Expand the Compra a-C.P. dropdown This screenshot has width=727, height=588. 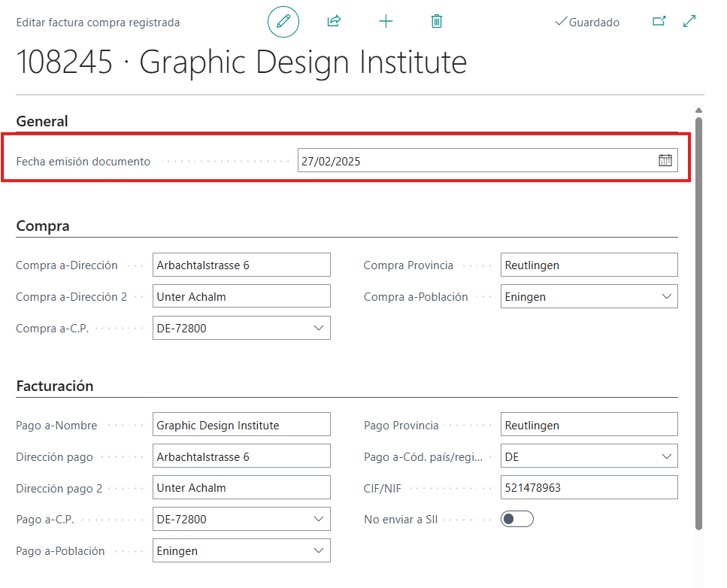click(318, 328)
